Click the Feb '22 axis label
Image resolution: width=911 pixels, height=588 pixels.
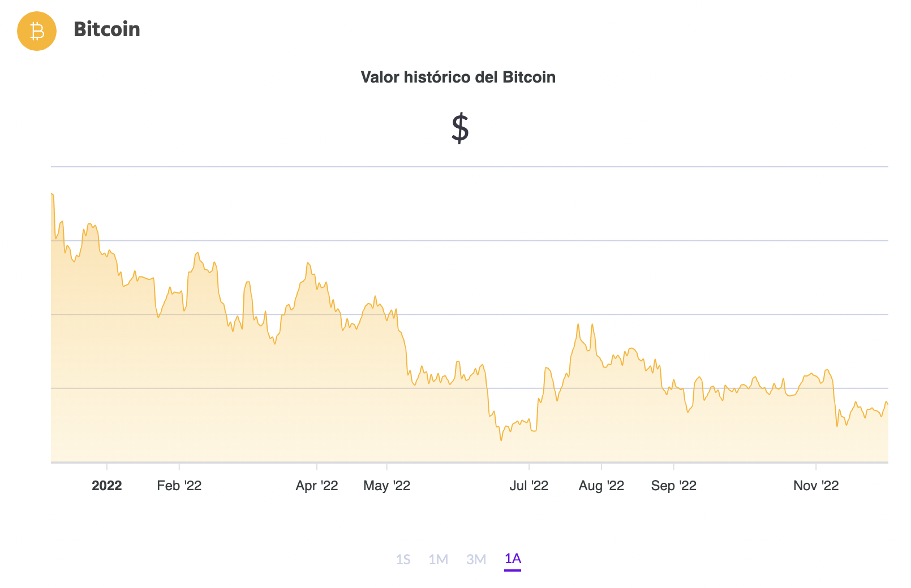pyautogui.click(x=179, y=485)
